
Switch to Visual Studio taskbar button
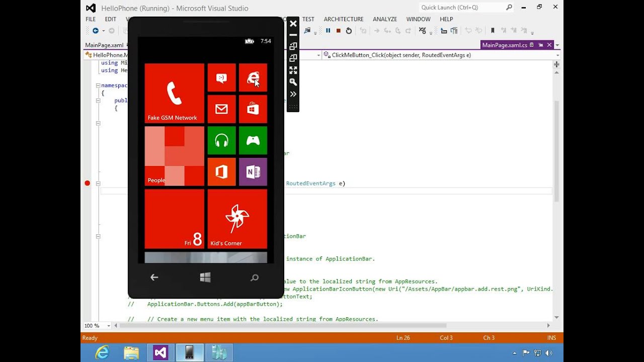tap(160, 353)
